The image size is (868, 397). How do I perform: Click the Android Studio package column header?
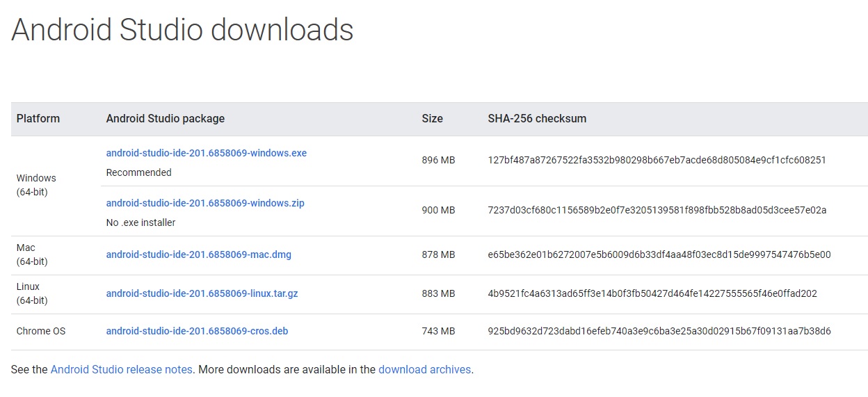[166, 119]
